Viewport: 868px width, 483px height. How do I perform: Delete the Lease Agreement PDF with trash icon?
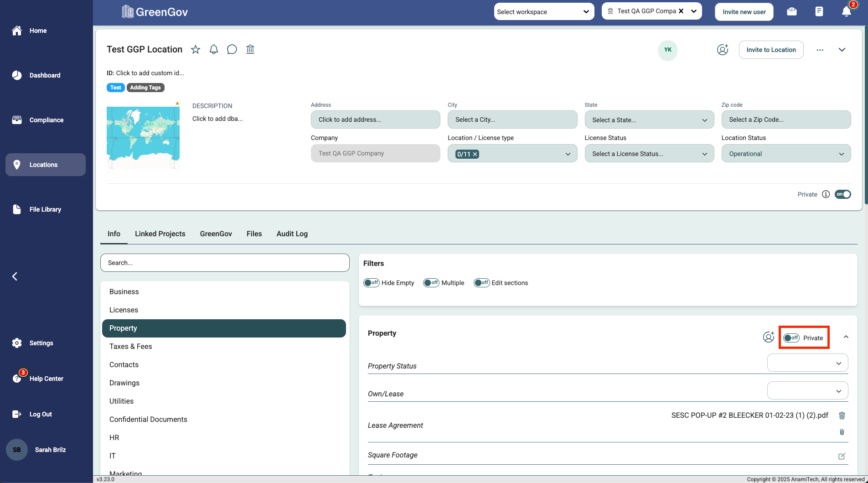pos(842,415)
